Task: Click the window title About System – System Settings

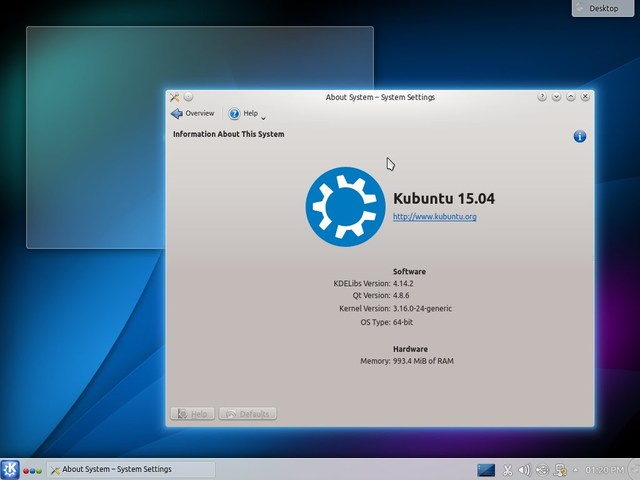Action: click(380, 97)
